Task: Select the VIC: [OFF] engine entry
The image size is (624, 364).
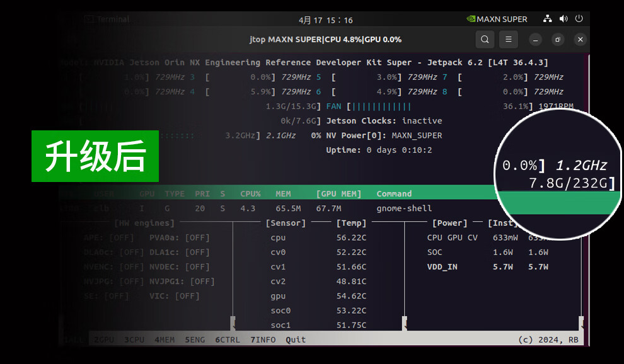Action: click(x=175, y=296)
